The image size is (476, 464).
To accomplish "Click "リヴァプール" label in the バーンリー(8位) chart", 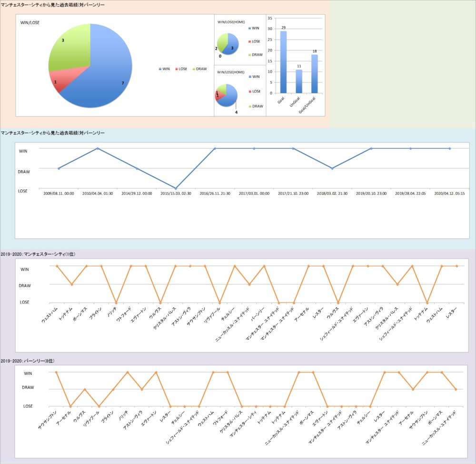I will point(92,418).
